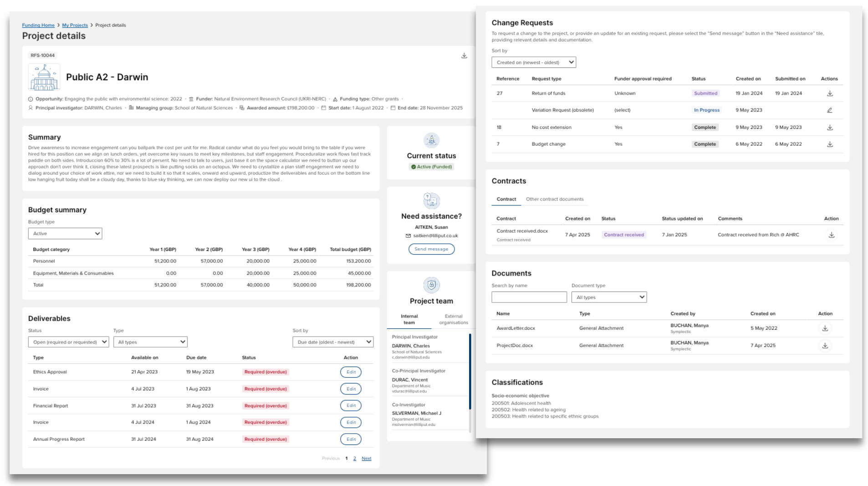Edit the Ethics Approval deliverable
Screen dimensions: 868x486
click(351, 372)
